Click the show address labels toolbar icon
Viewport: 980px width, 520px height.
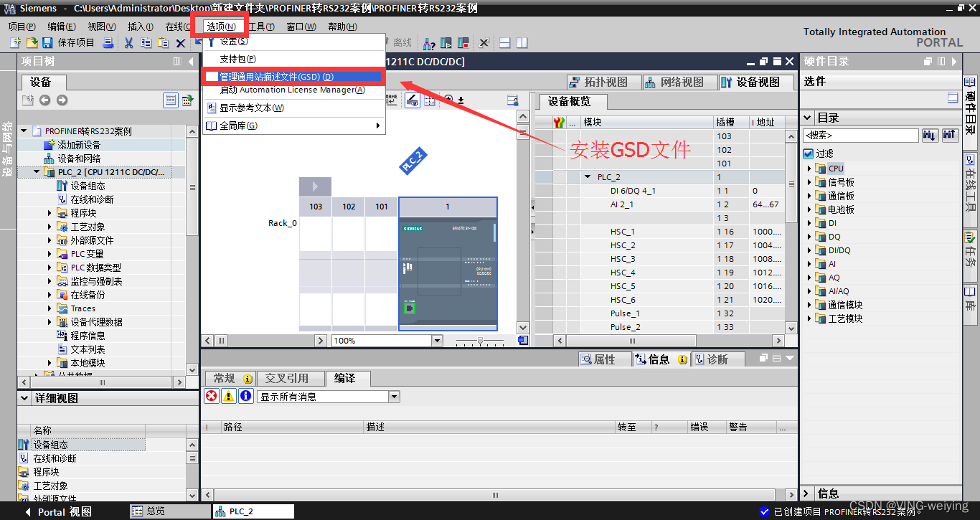pos(413,100)
